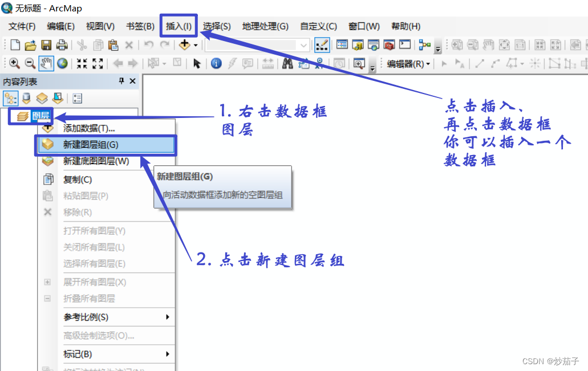The width and height of the screenshot is (588, 371).
Task: Open the 插入(I) menu
Action: [179, 26]
